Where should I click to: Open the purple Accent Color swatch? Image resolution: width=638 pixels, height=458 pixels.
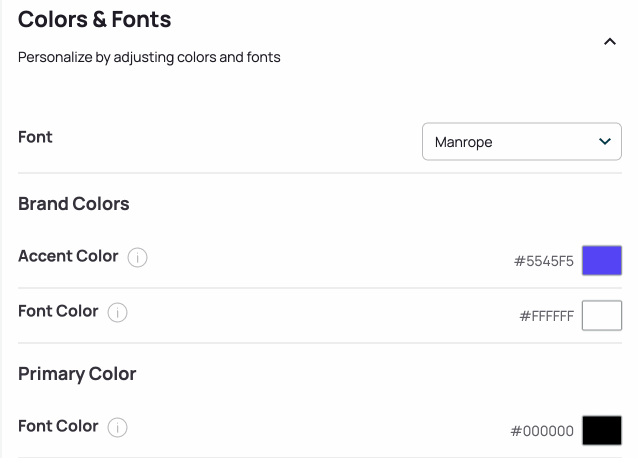[x=602, y=260]
